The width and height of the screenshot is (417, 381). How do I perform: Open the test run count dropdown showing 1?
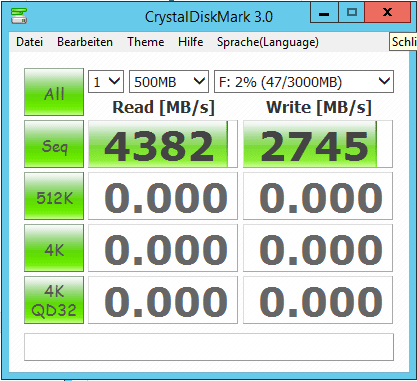(106, 81)
